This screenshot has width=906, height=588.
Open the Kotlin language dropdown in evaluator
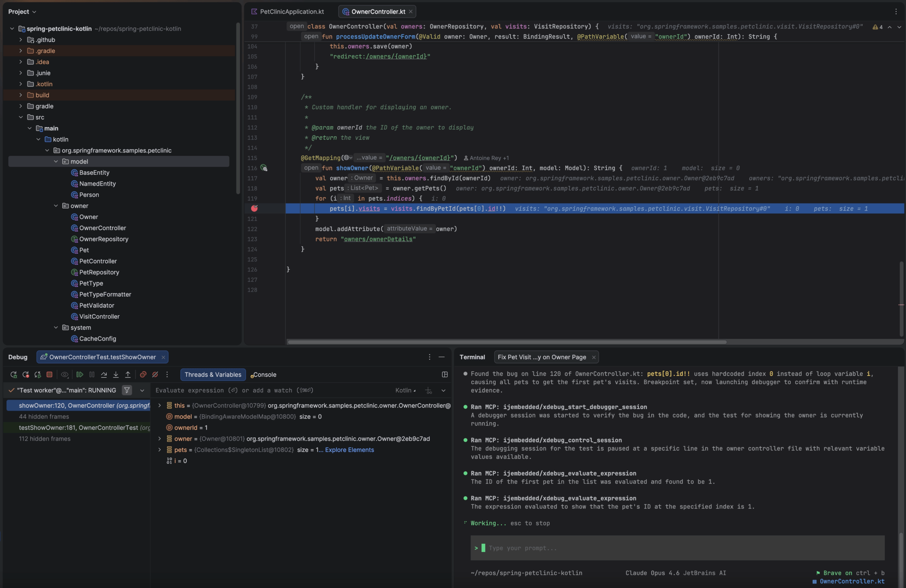(x=405, y=391)
